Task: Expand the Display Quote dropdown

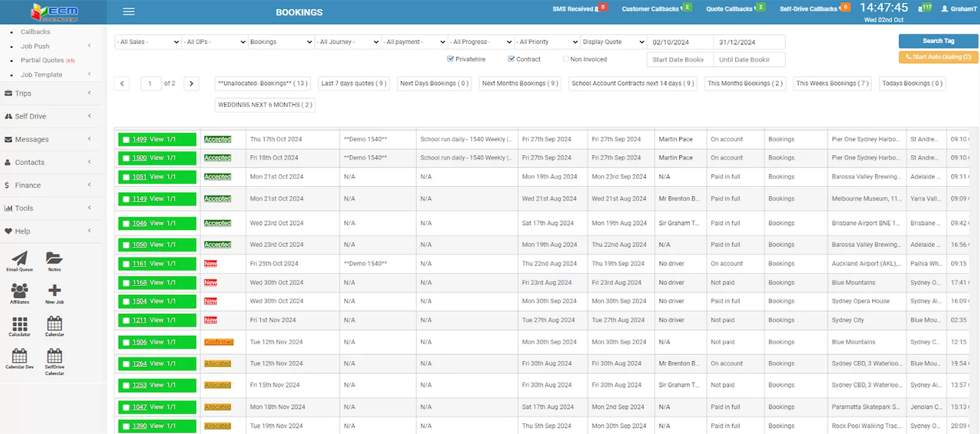Action: point(613,42)
